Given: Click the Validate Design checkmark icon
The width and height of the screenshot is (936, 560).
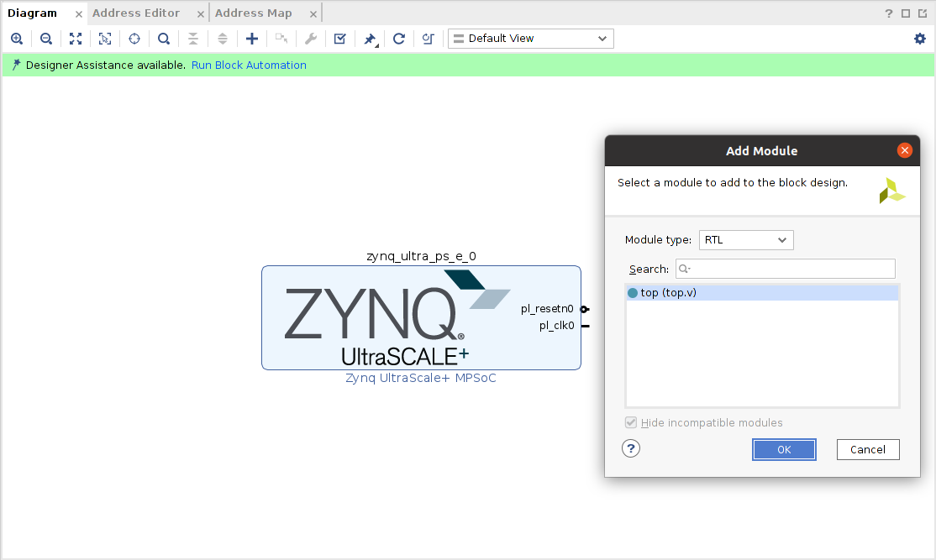Looking at the screenshot, I should tap(339, 39).
